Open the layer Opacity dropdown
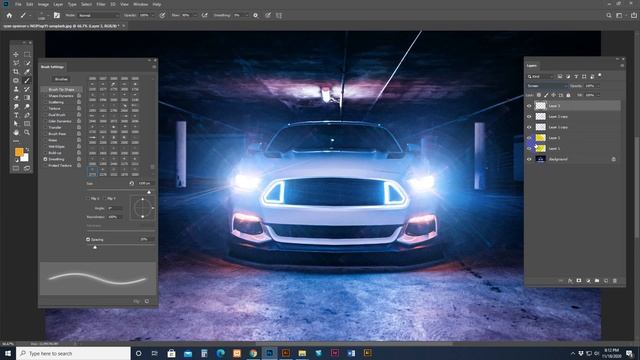640x360 pixels. pos(598,86)
